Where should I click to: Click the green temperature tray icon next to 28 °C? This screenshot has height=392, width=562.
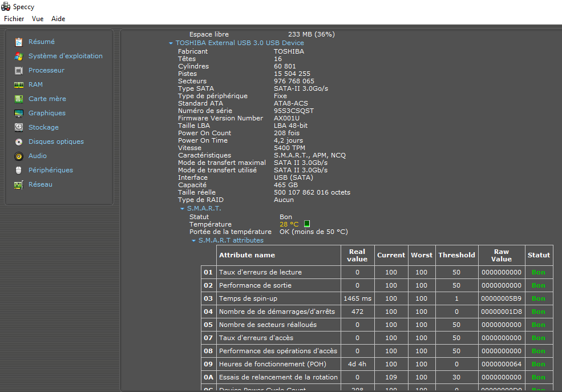[307, 224]
